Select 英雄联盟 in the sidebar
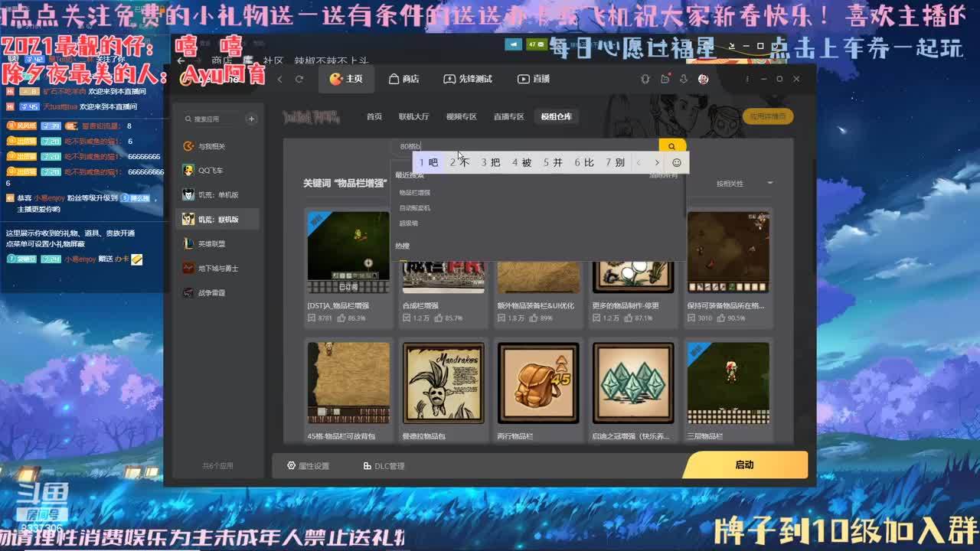Screen dimensions: 980x551 click(x=217, y=244)
